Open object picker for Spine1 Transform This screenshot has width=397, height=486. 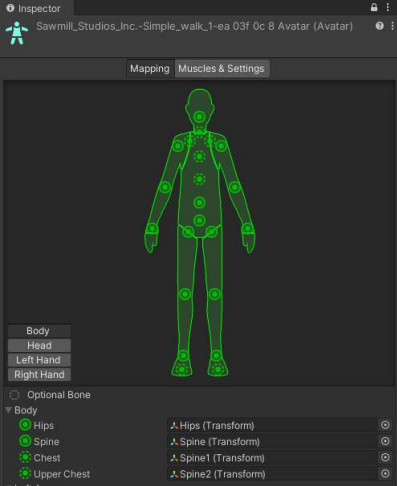point(385,457)
